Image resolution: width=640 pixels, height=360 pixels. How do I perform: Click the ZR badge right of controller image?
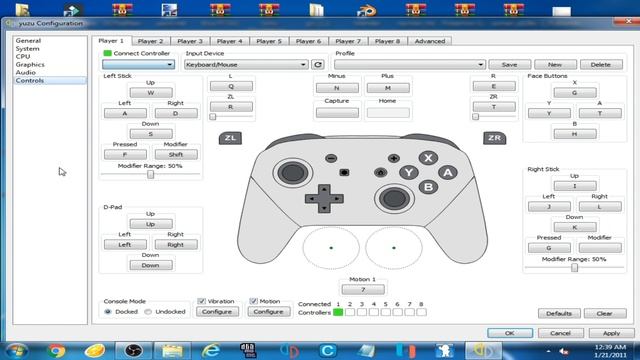tap(495, 138)
